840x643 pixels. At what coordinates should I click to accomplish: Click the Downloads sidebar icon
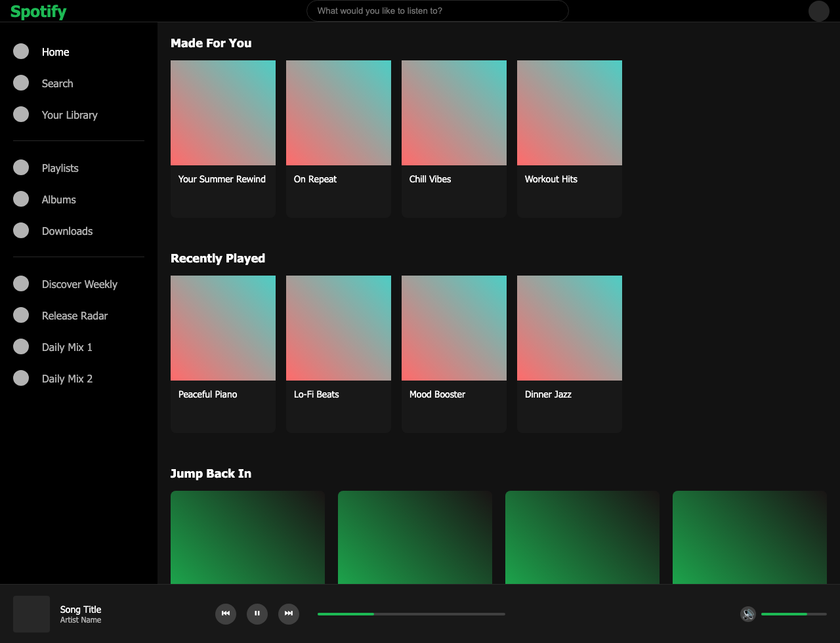(x=21, y=230)
